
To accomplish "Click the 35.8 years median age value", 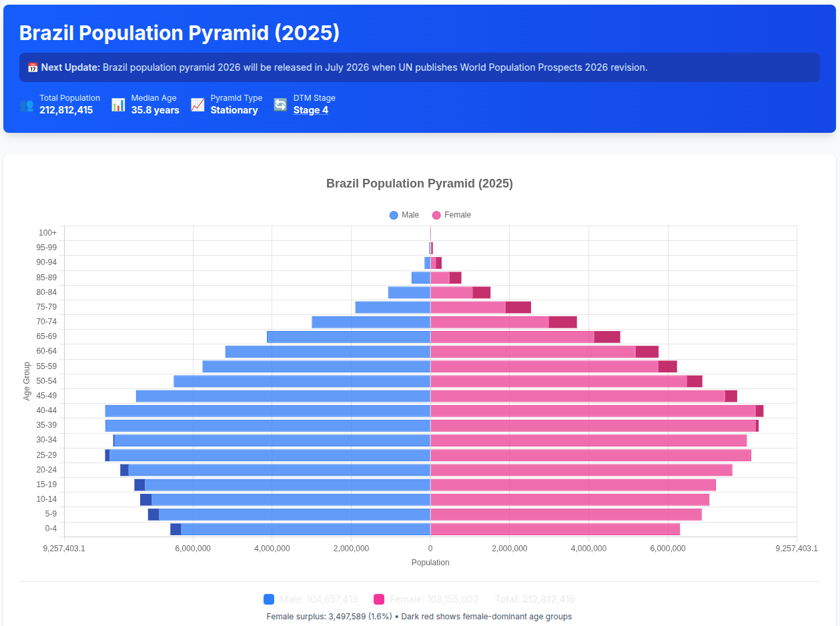I will pyautogui.click(x=155, y=110).
